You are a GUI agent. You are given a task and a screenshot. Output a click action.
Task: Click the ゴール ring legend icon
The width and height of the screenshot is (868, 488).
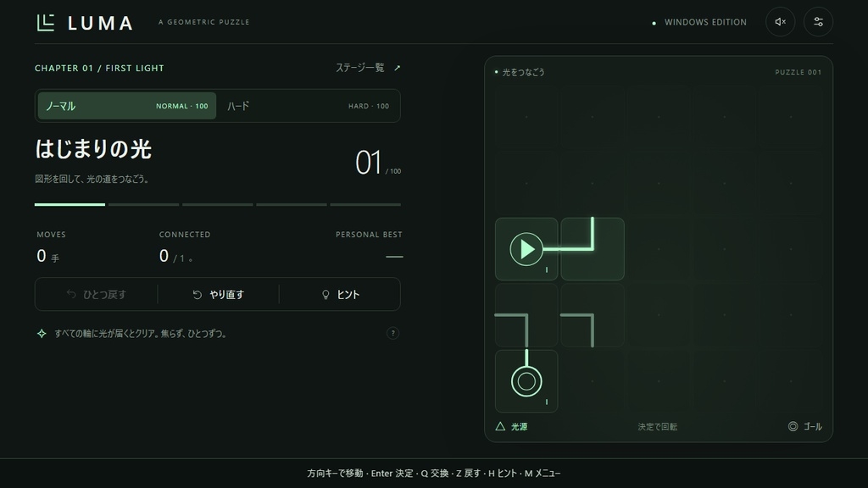pyautogui.click(x=793, y=426)
